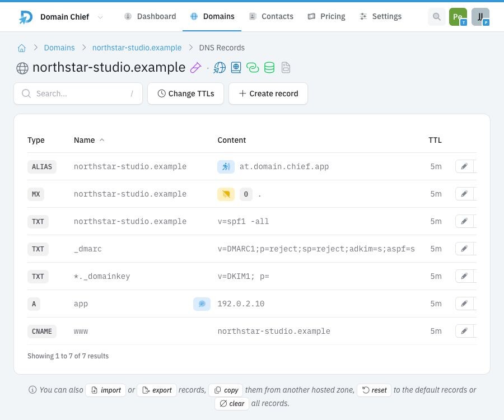Follow the northstar-studio.example breadcrumb link
Image resolution: width=504 pixels, height=420 pixels.
[137, 48]
